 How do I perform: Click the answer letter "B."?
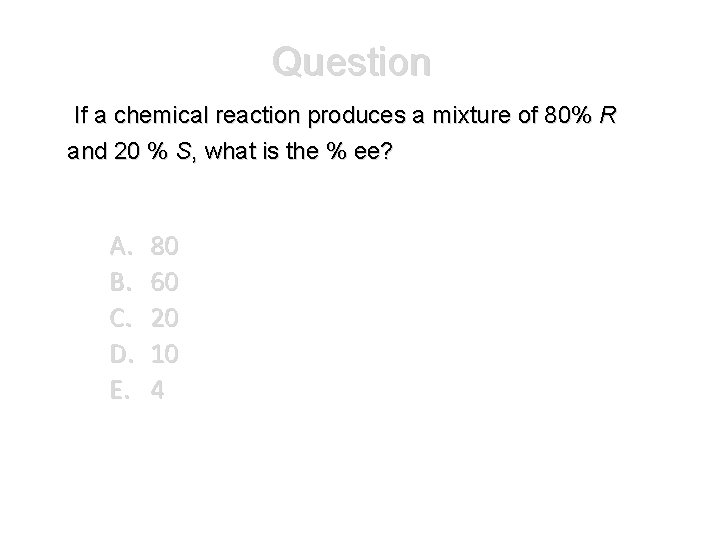[x=121, y=282]
